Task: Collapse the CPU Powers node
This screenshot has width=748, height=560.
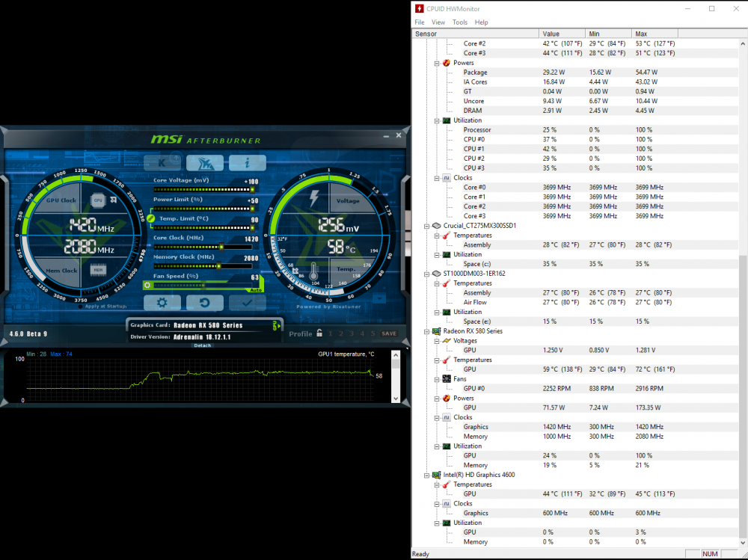Action: click(437, 63)
